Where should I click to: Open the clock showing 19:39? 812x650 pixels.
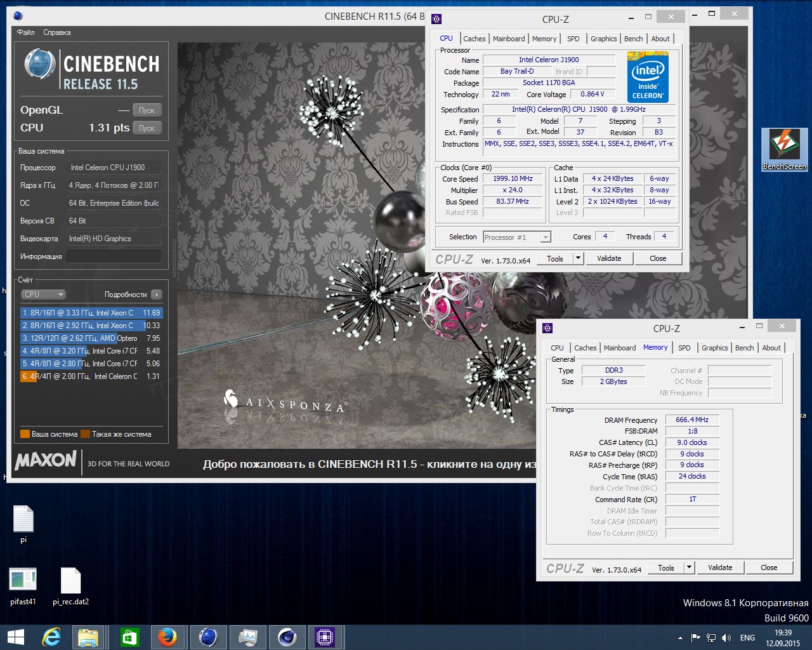pos(783,637)
